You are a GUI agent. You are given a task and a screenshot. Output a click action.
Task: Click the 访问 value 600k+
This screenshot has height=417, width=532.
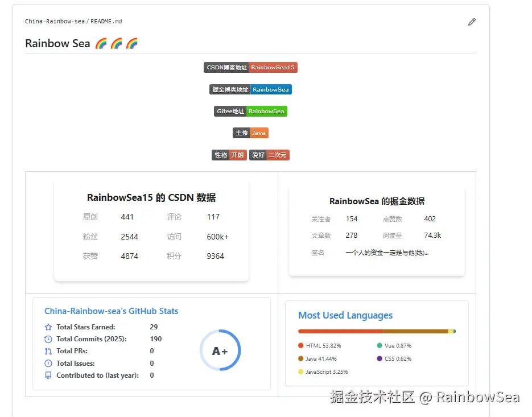pos(218,237)
